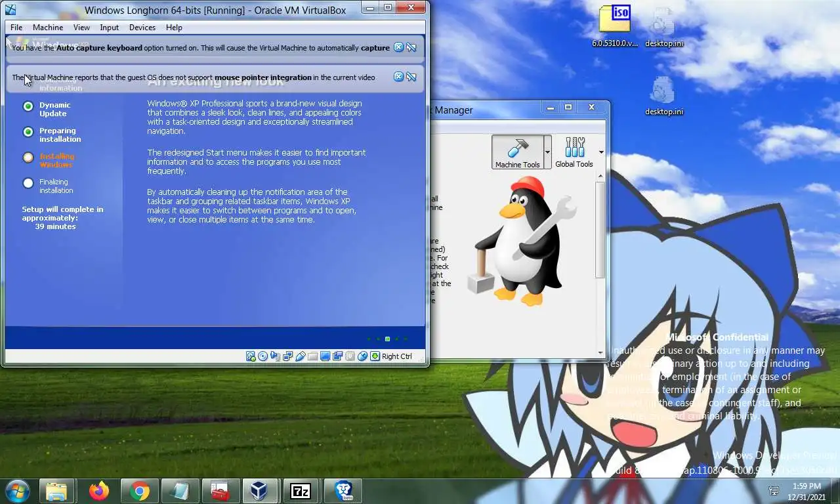This screenshot has height=504, width=840.
Task: Click the Preparing installation step indicator
Action: [28, 132]
